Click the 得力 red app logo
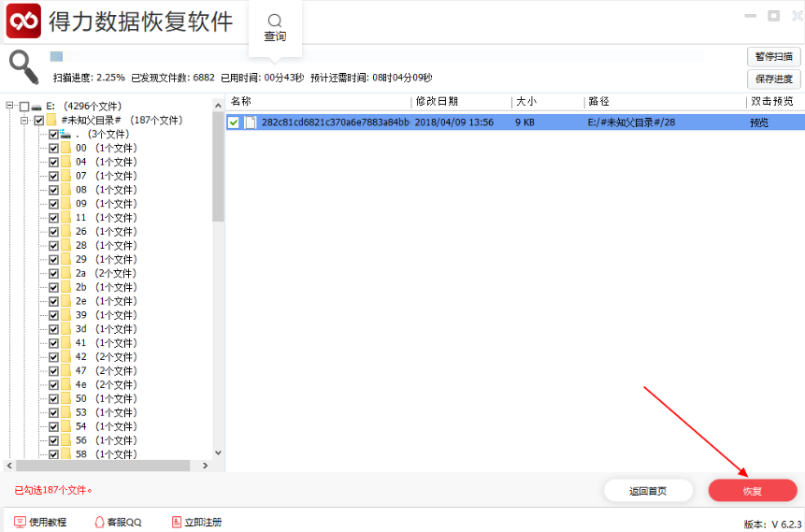Image resolution: width=805 pixels, height=532 pixels. click(x=23, y=20)
